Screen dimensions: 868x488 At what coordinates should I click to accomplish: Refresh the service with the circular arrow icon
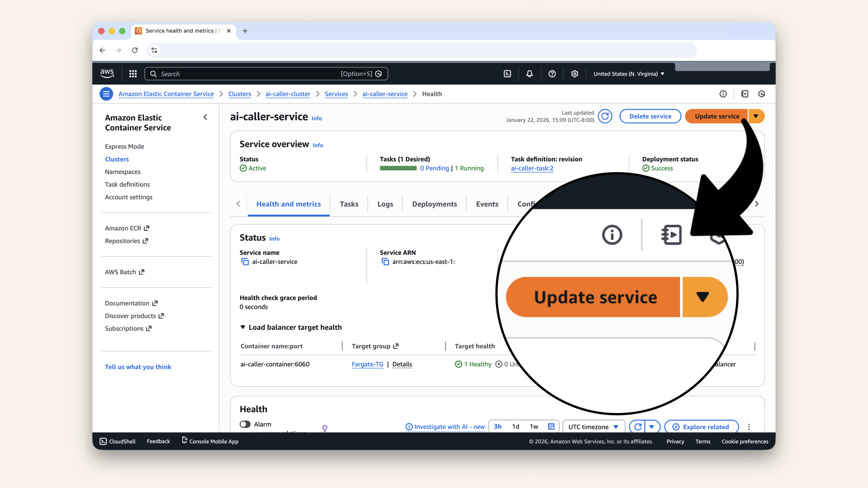click(605, 116)
